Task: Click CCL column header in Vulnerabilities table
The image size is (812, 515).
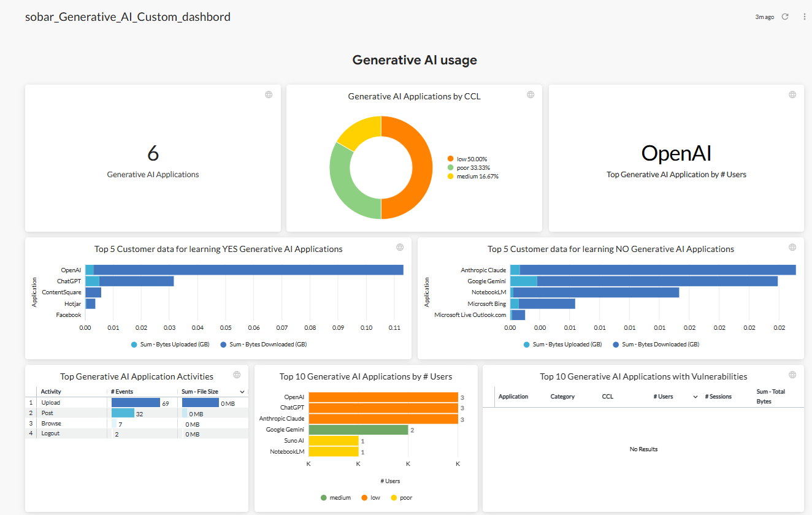Action: pos(608,397)
